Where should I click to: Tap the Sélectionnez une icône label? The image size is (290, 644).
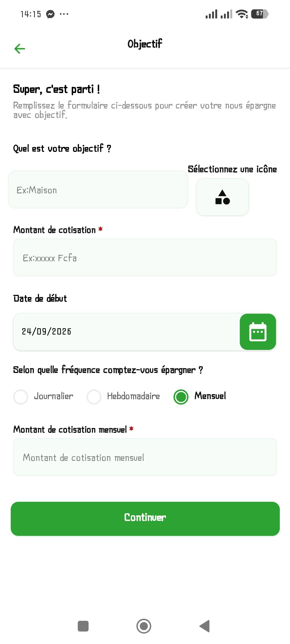point(232,169)
